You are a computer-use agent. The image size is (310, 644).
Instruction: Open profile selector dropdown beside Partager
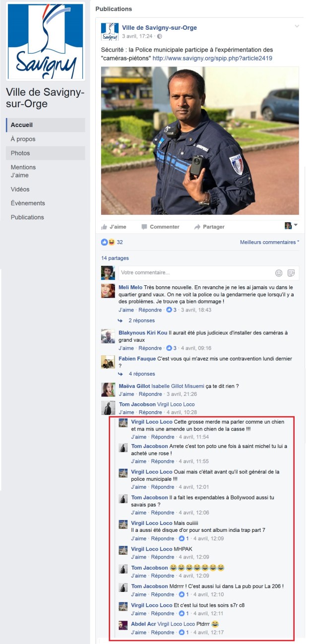291,226
